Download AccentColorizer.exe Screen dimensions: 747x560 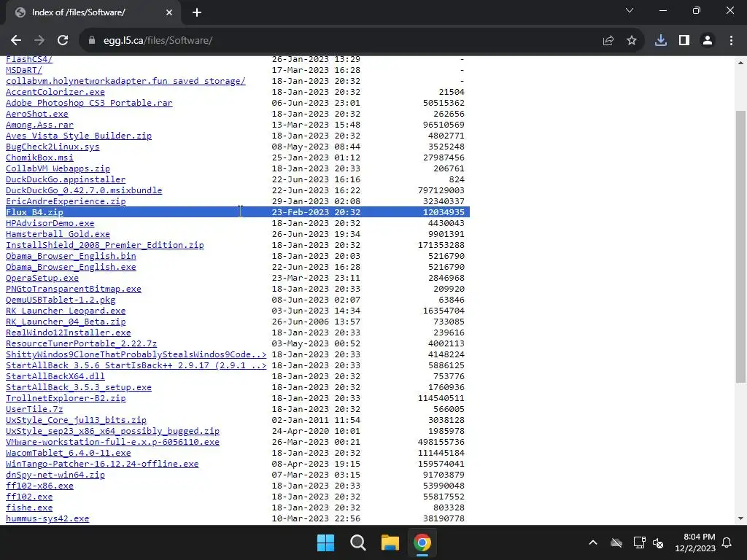point(55,92)
